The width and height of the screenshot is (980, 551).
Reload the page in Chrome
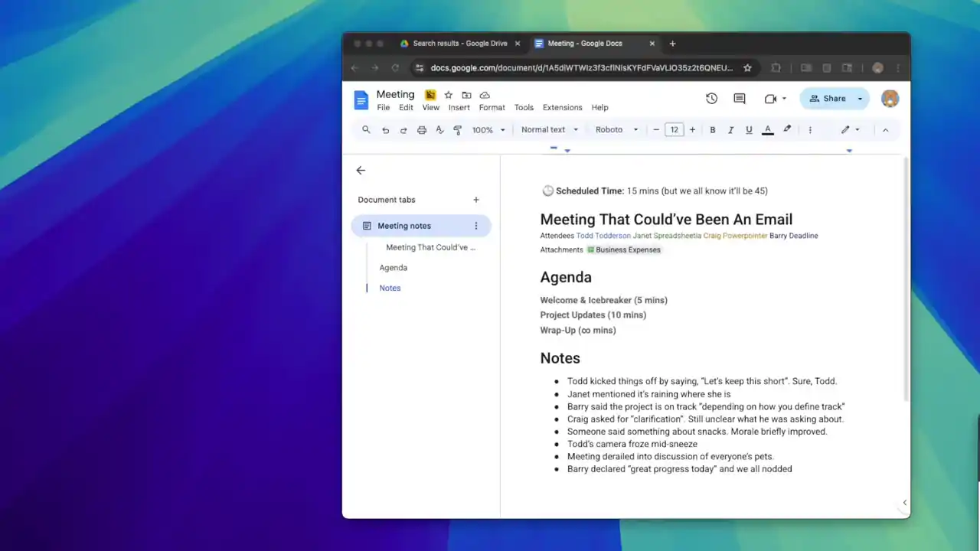click(x=395, y=68)
